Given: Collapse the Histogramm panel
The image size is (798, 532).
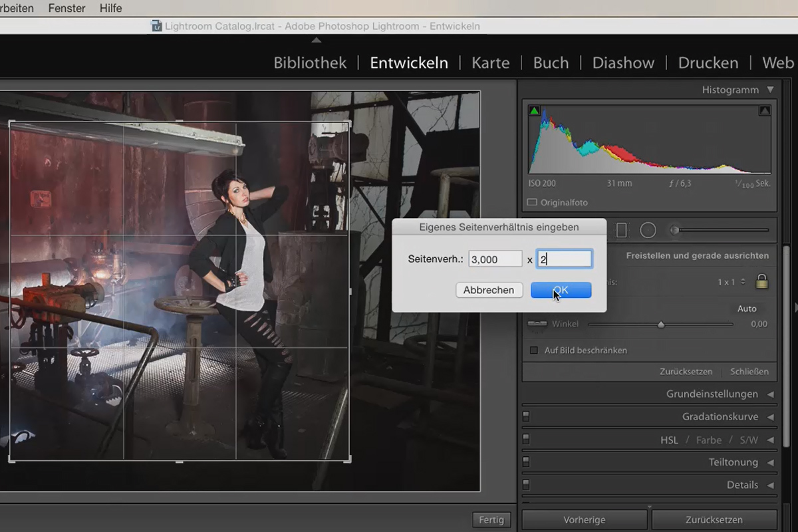Looking at the screenshot, I should click(x=770, y=89).
